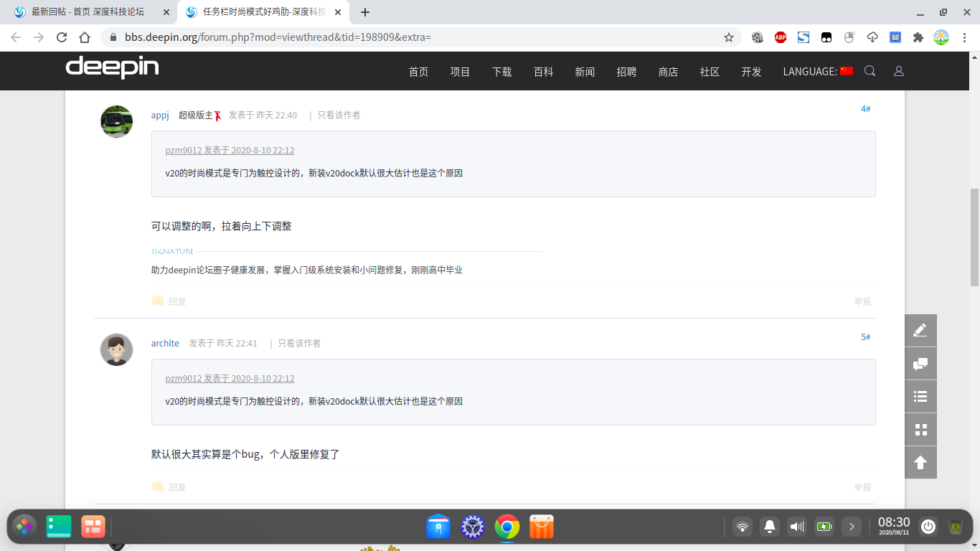Click the back-to-top arrow icon
The width and height of the screenshot is (980, 551).
coord(920,463)
